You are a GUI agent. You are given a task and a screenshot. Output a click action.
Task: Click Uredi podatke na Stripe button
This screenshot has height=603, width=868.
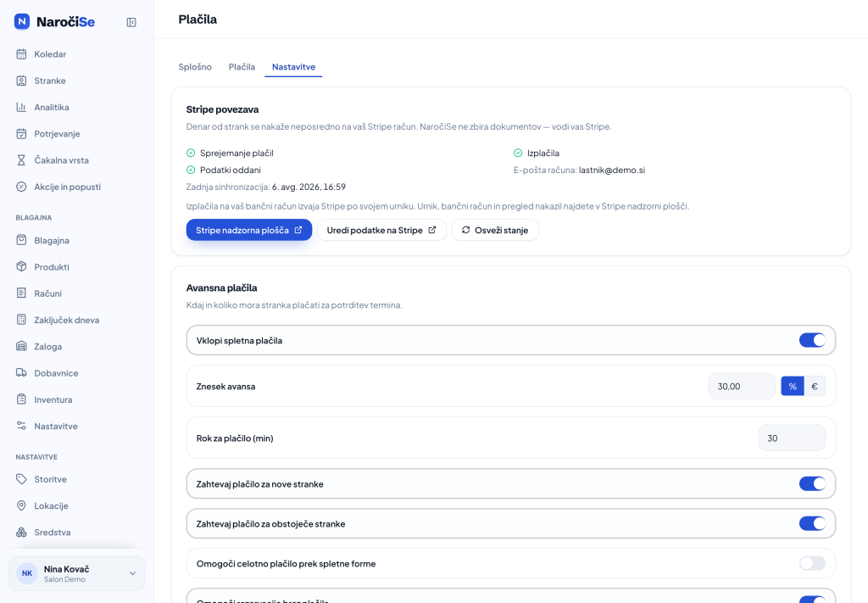[381, 230]
